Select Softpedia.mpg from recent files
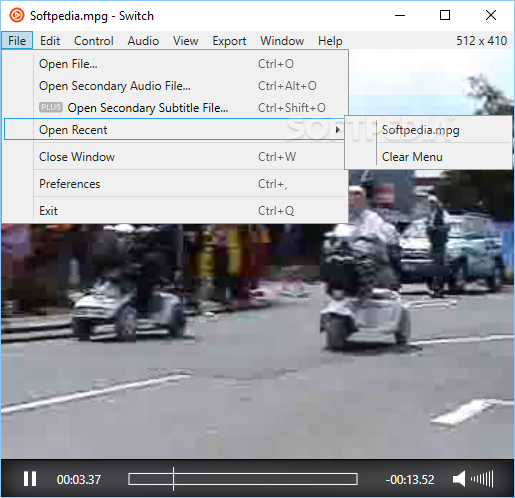 tap(429, 130)
